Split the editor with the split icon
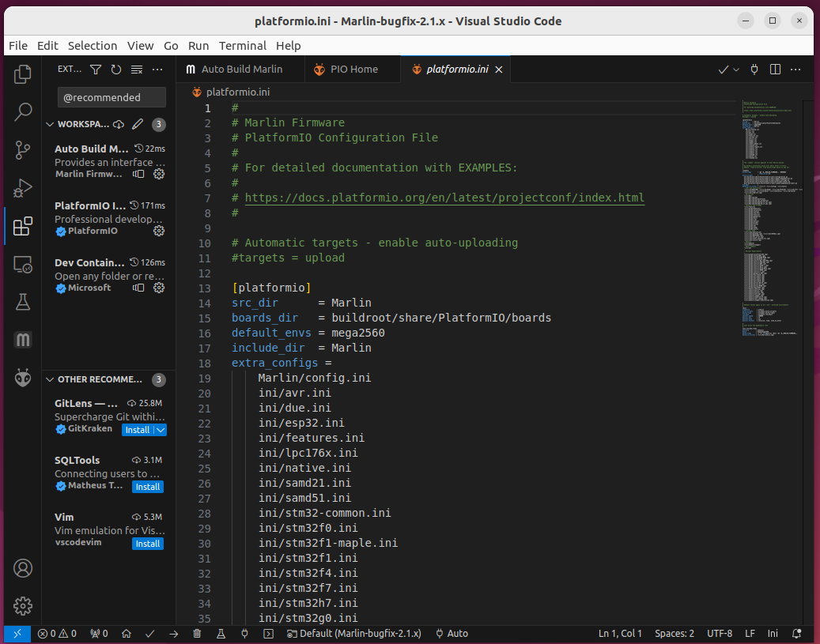Viewport: 820px width, 644px height. pyautogui.click(x=775, y=69)
